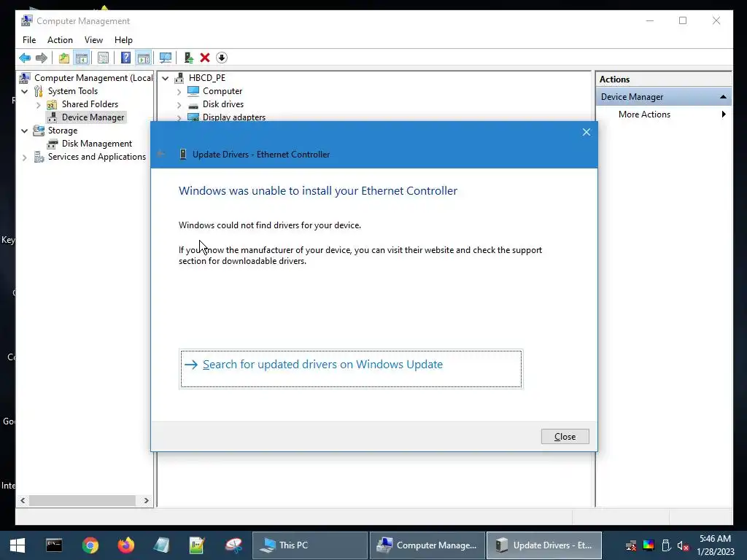This screenshot has width=747, height=560.
Task: Click the Close button in dialog
Action: [x=565, y=437]
